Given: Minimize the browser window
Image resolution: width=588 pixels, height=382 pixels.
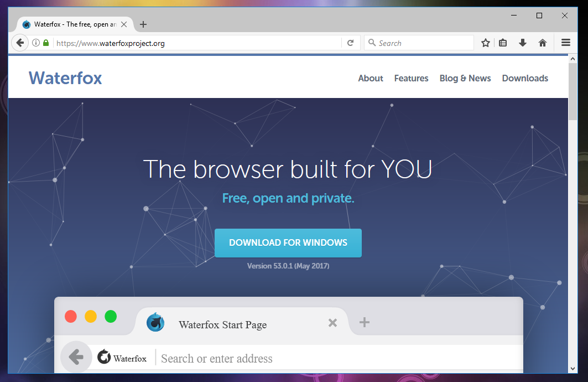Looking at the screenshot, I should pos(514,16).
